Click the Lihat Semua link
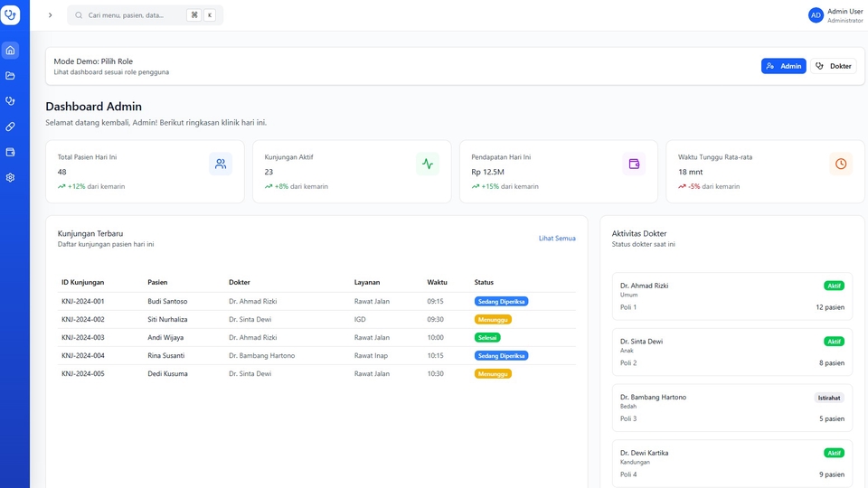Viewport: 868px width, 488px height. point(557,239)
